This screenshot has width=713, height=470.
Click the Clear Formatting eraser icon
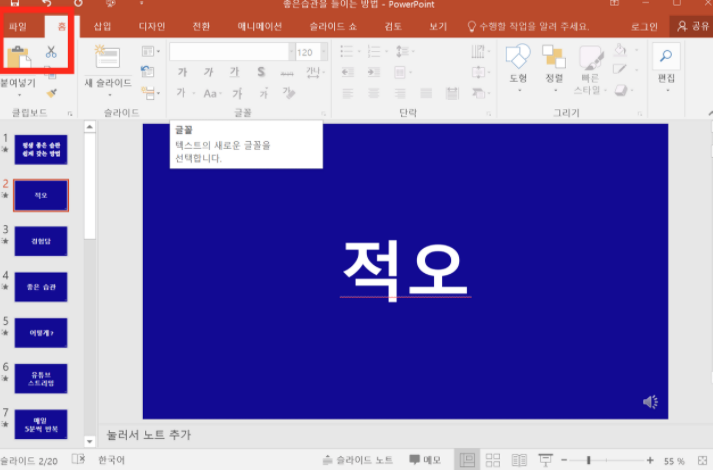(289, 93)
